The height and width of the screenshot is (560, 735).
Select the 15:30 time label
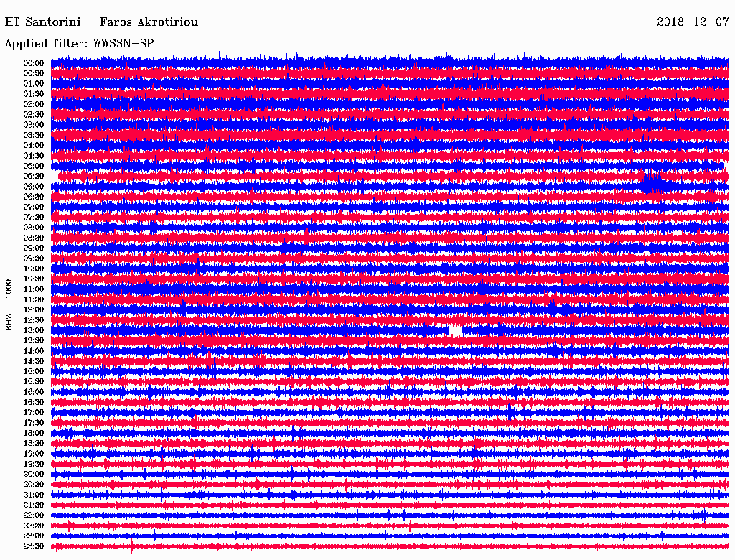[x=34, y=382]
